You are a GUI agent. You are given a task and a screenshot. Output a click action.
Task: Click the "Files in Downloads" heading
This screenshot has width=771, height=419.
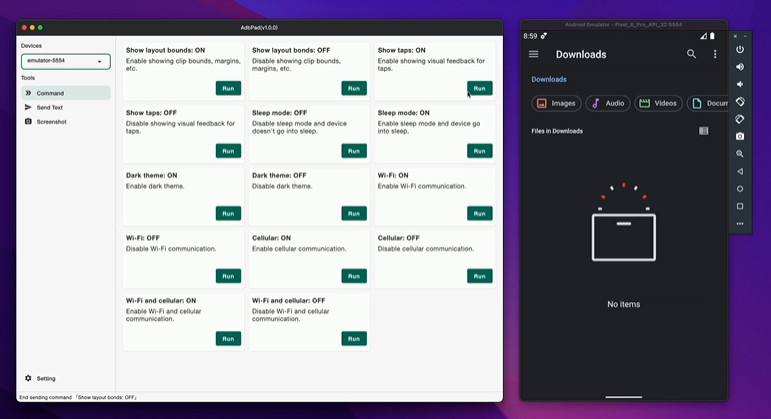[x=557, y=131]
